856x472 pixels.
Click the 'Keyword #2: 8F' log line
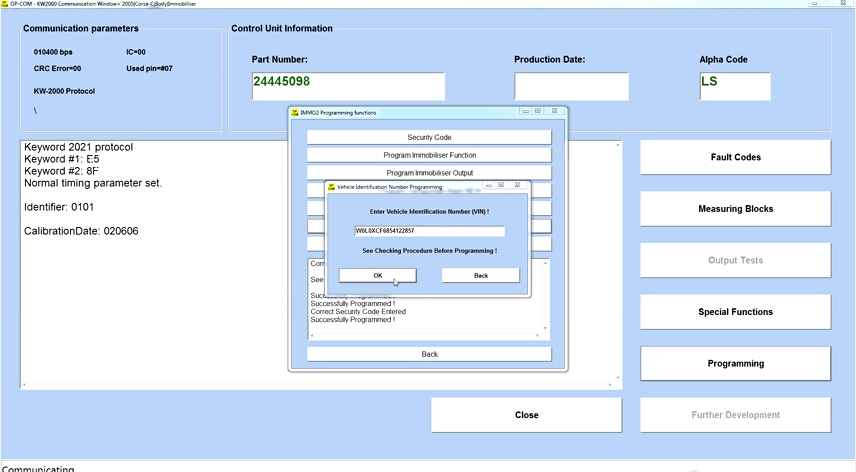(62, 171)
